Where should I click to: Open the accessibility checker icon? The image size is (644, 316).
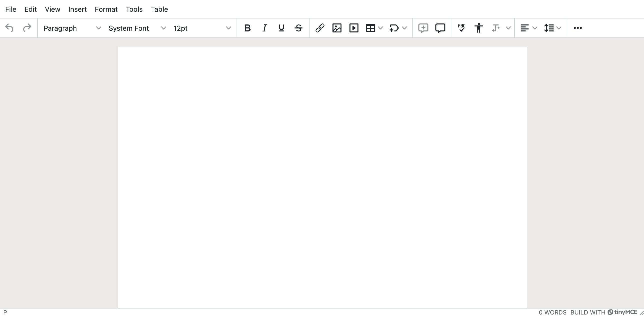pos(479,28)
